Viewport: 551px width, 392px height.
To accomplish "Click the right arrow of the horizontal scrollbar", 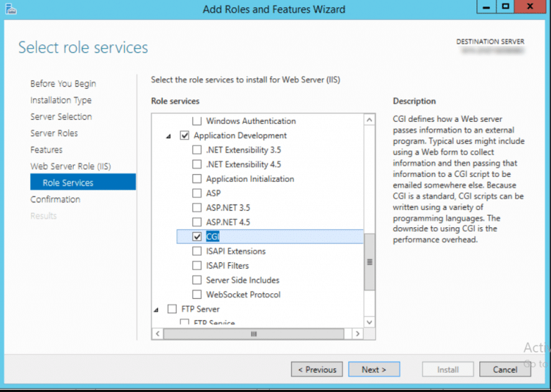I will tap(357, 333).
